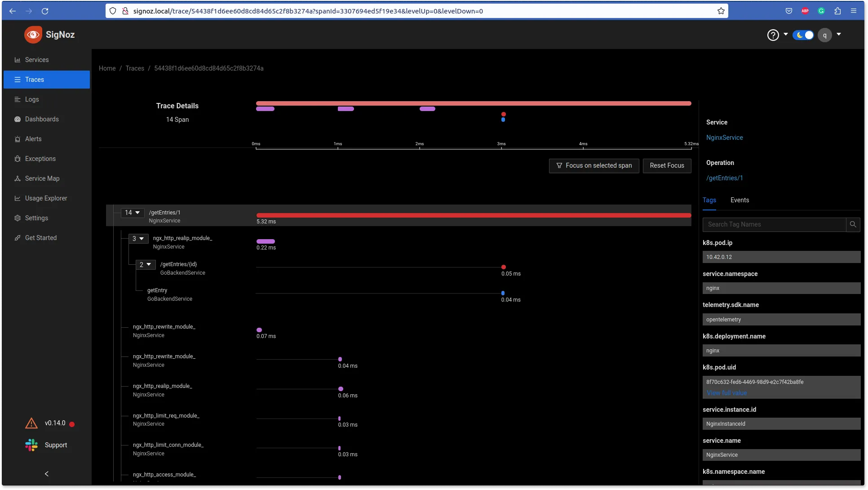
Task: Click the Slack Support icon
Action: click(x=31, y=445)
